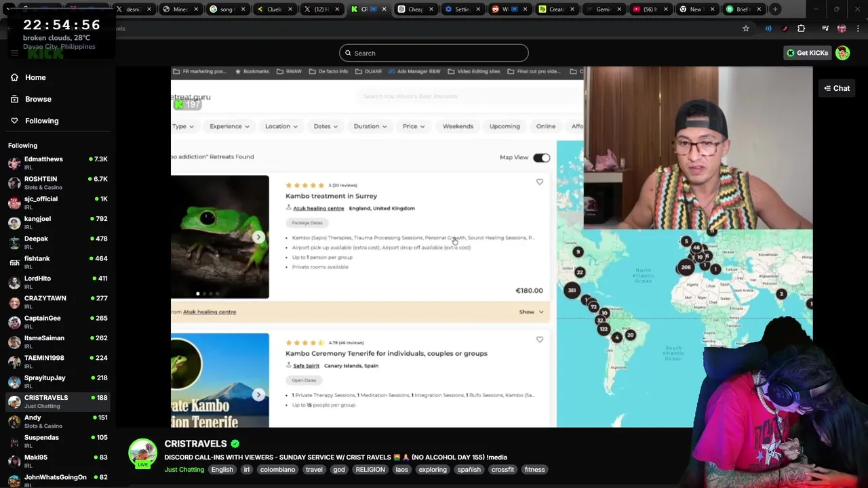Click Open Dates tag on Tenerife listing
The image size is (868, 488).
(x=304, y=380)
